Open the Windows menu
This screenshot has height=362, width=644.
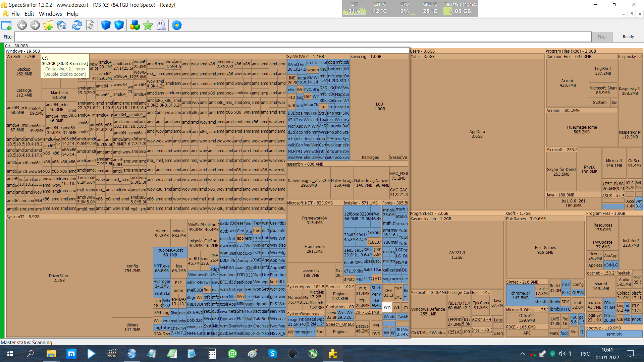coord(50,14)
